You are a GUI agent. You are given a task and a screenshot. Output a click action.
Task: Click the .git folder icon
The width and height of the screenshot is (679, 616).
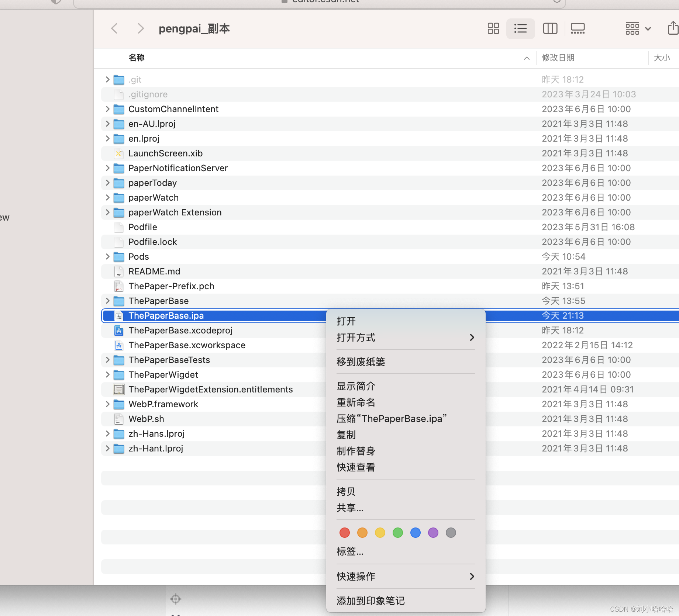point(118,80)
